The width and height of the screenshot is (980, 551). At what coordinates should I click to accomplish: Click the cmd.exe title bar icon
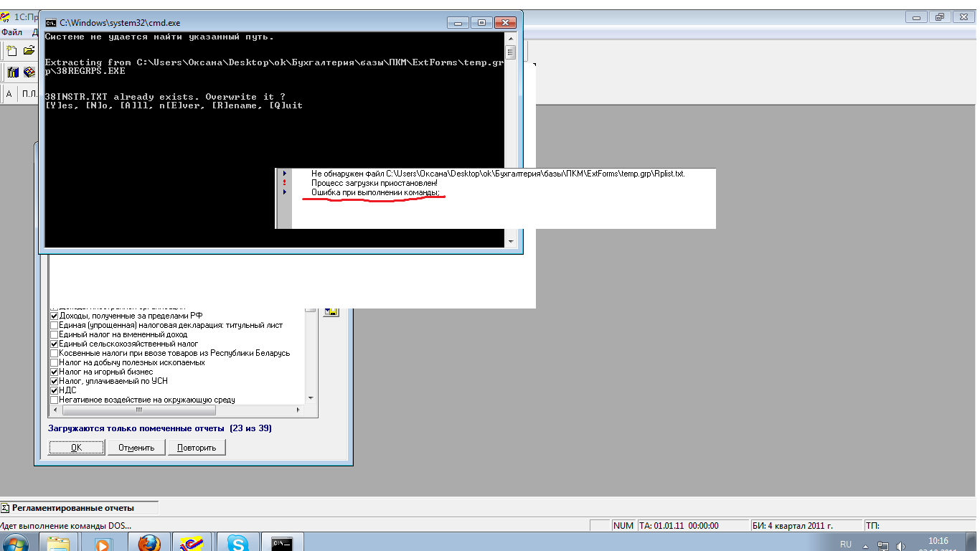click(x=51, y=22)
